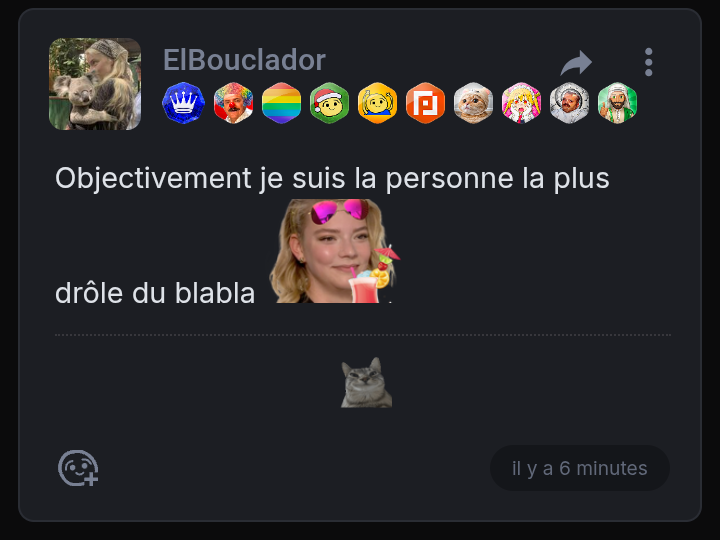Click the blue crown badge

click(184, 103)
